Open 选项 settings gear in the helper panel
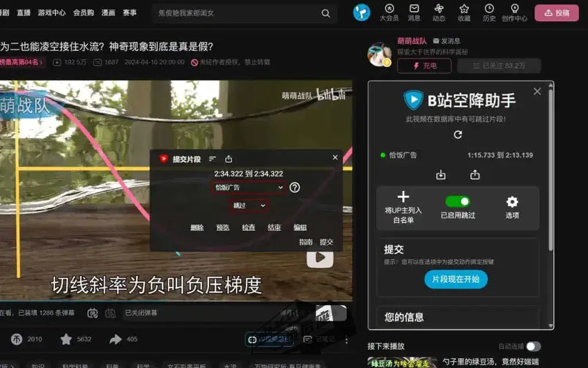Image resolution: width=588 pixels, height=368 pixels. pyautogui.click(x=513, y=201)
